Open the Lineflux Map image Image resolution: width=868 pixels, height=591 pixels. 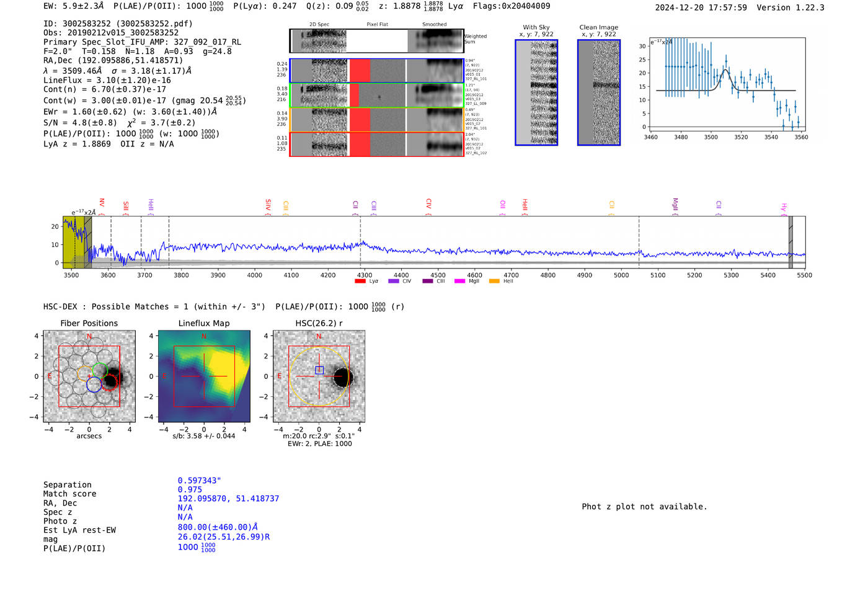pyautogui.click(x=204, y=376)
